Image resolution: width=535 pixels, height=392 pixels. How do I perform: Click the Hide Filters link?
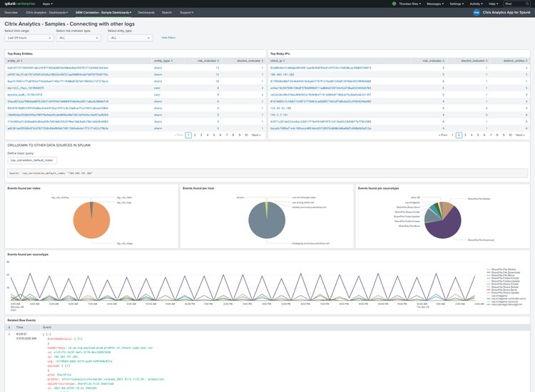point(168,38)
